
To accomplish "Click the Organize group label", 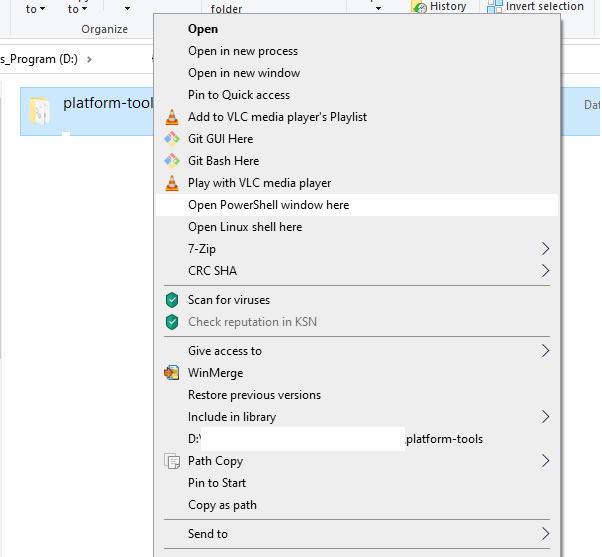I will click(x=104, y=29).
